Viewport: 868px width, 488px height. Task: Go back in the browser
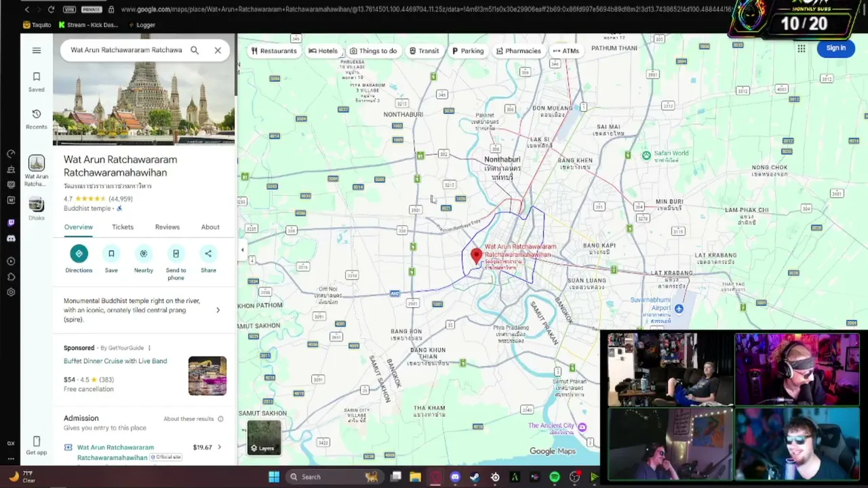tap(27, 9)
